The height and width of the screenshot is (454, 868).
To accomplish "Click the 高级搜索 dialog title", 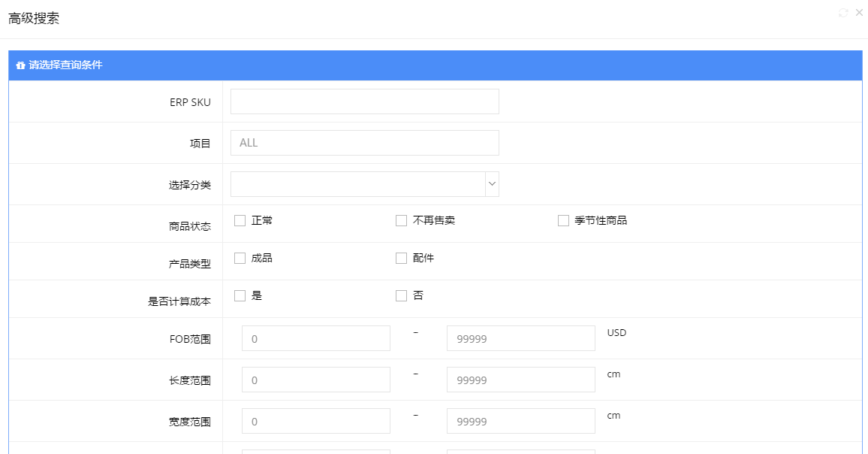I will 34,18.
